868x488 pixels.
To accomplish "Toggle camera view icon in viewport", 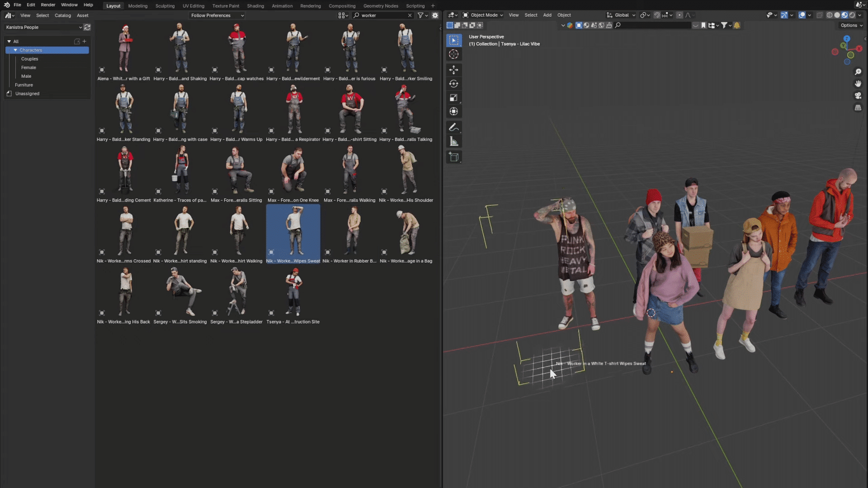I will click(858, 96).
